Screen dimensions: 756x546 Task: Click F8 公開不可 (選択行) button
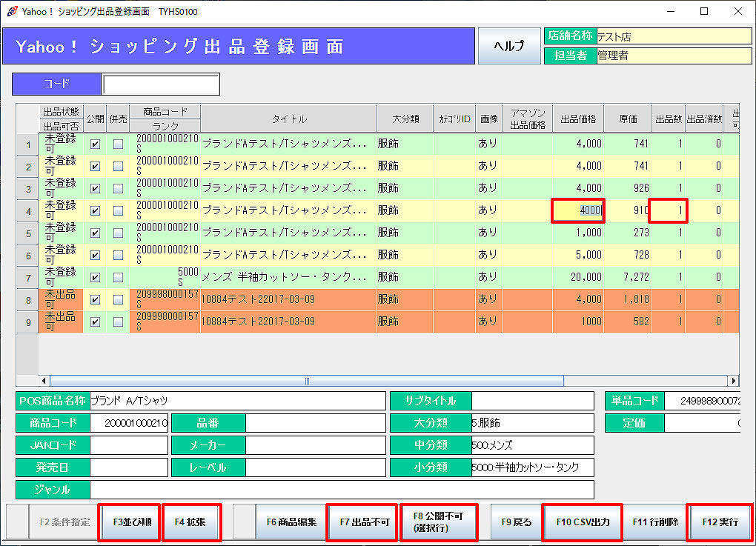point(439,522)
